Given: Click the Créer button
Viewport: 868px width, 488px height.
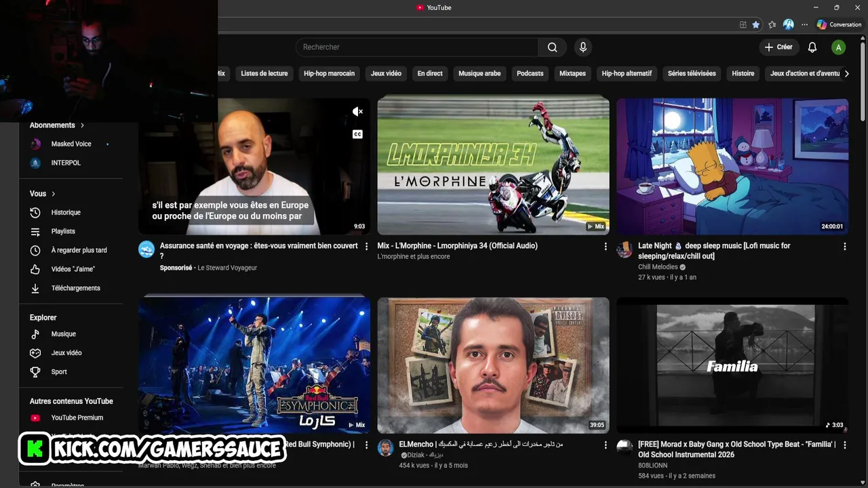Looking at the screenshot, I should [x=778, y=47].
